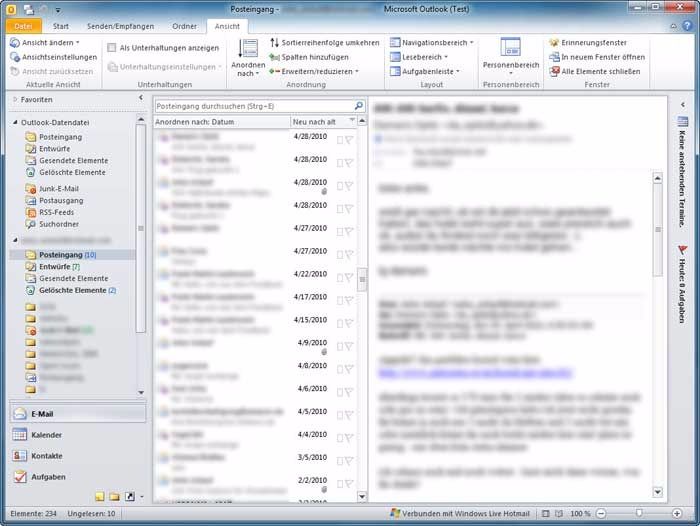This screenshot has height=526, width=700.
Task: Toggle category box of 4/6/2010 message
Action: (340, 392)
